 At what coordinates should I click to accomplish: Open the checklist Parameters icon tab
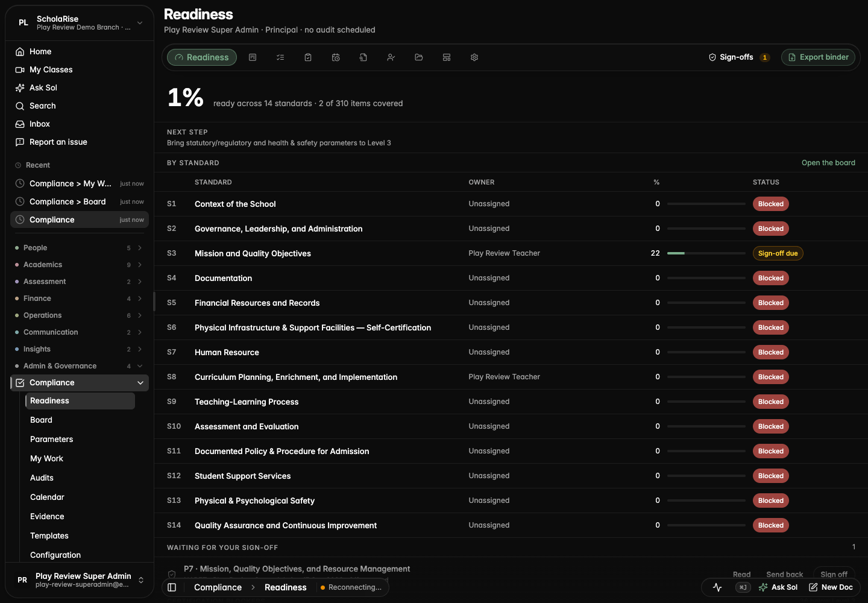(280, 57)
